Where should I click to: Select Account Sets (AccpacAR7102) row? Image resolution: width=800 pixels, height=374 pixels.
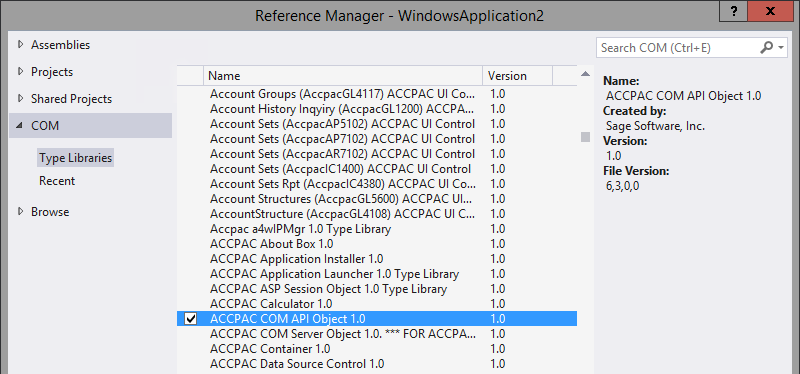pyautogui.click(x=377, y=154)
